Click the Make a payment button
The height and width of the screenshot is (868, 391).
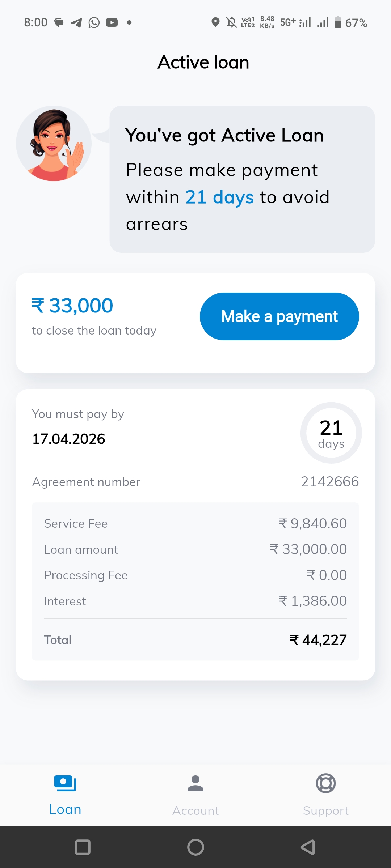point(279,316)
